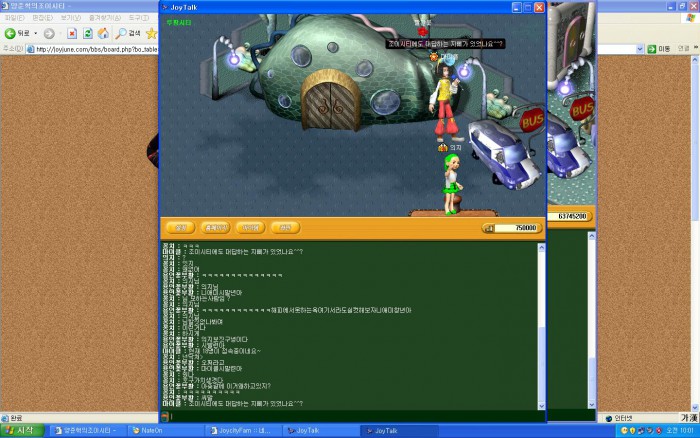The height and width of the screenshot is (438, 700).
Task: Open the File (파일) menu
Action: (x=14, y=18)
